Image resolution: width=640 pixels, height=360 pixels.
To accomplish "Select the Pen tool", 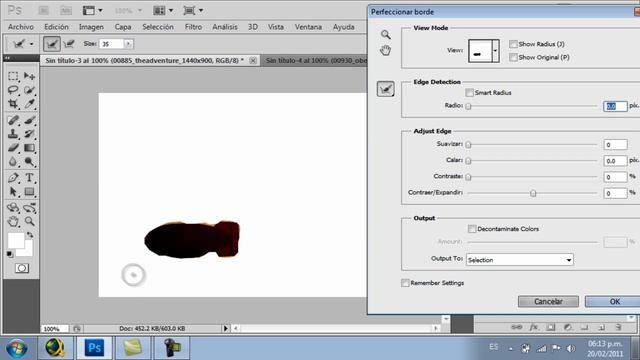I will (x=13, y=178).
